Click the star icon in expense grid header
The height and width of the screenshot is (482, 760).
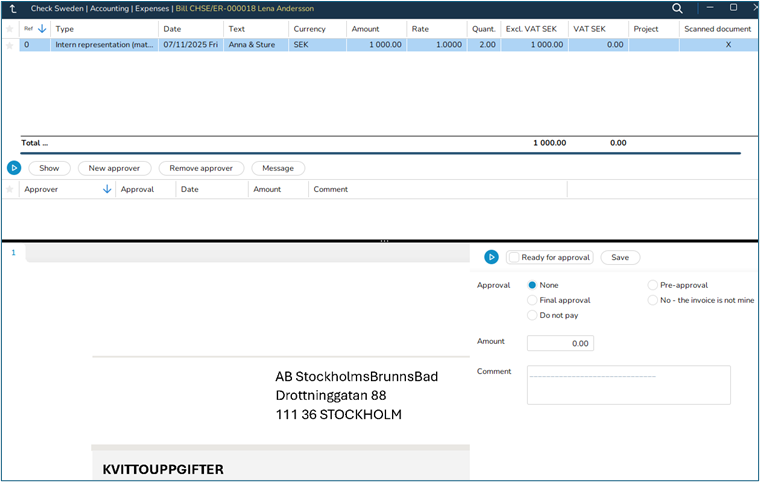point(10,29)
